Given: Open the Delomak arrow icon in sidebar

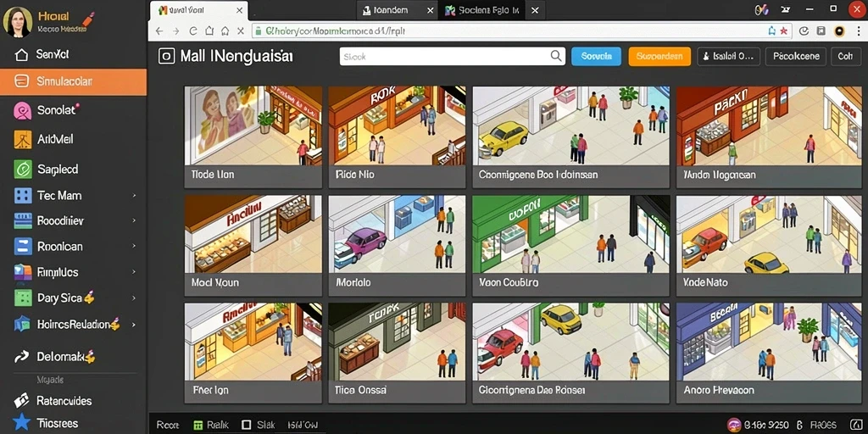Looking at the screenshot, I should click(21, 357).
